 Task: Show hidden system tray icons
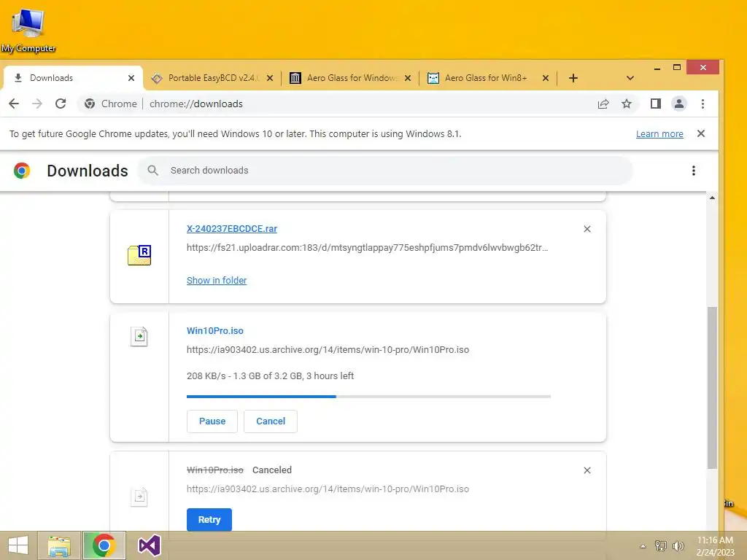point(643,546)
